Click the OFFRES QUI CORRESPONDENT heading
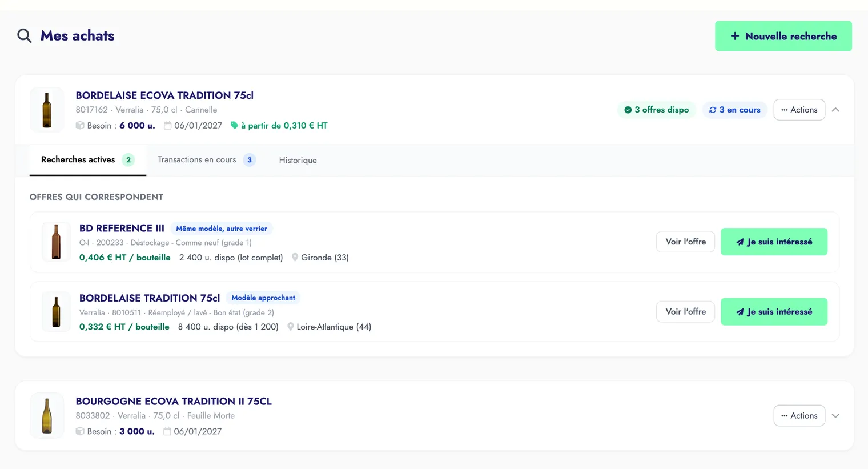868x469 pixels. click(97, 197)
